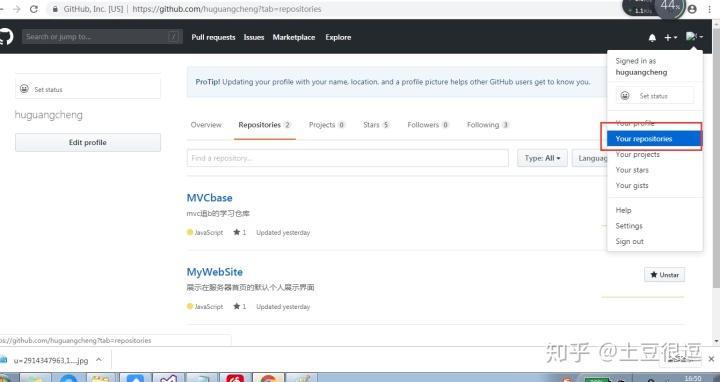This screenshot has width=720, height=382.
Task: Open the Type: All filter dropdown
Action: click(542, 158)
